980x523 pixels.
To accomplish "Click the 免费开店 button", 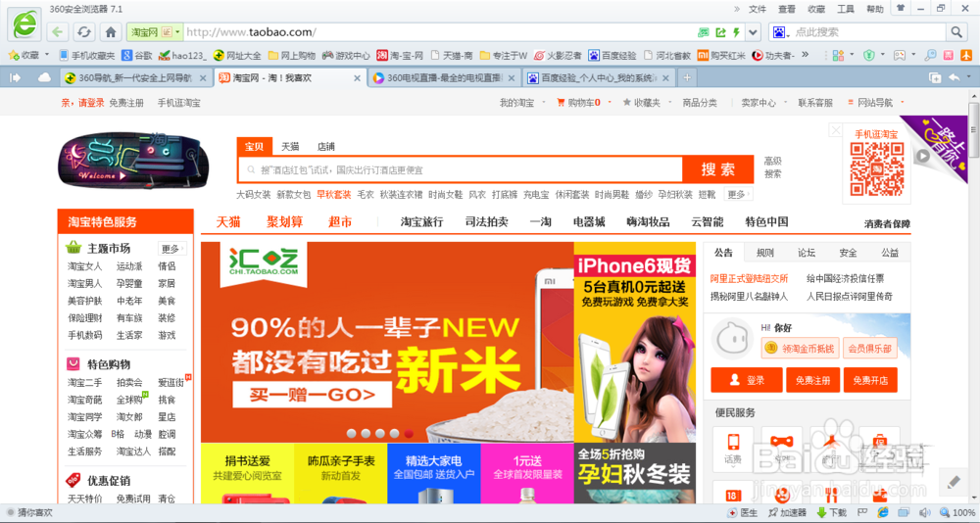I will click(x=870, y=380).
